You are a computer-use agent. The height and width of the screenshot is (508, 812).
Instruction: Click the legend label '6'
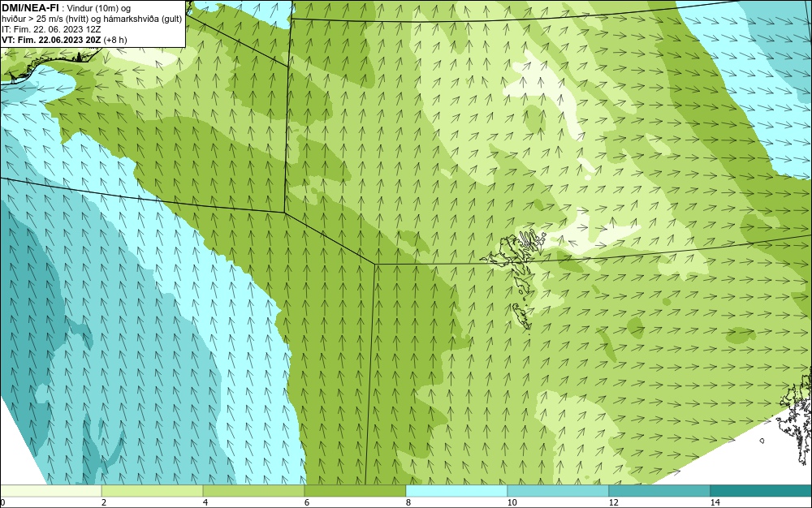[x=307, y=503]
